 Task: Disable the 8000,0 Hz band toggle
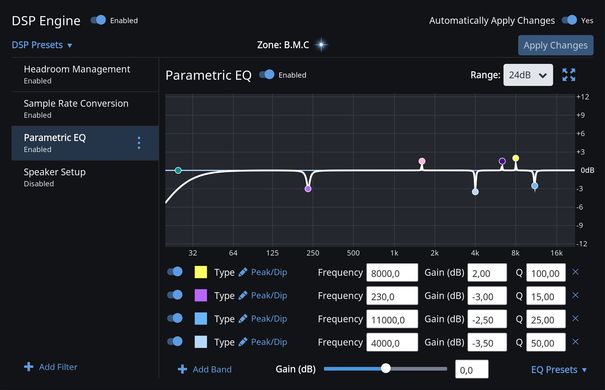point(175,272)
